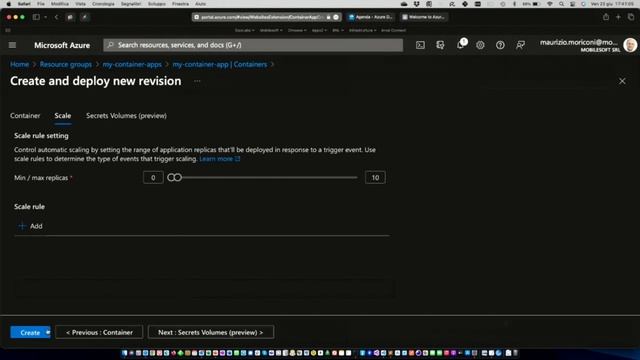This screenshot has height=360, width=640.
Task: Switch to the Agenda - Azure browser tab
Action: click(x=371, y=17)
